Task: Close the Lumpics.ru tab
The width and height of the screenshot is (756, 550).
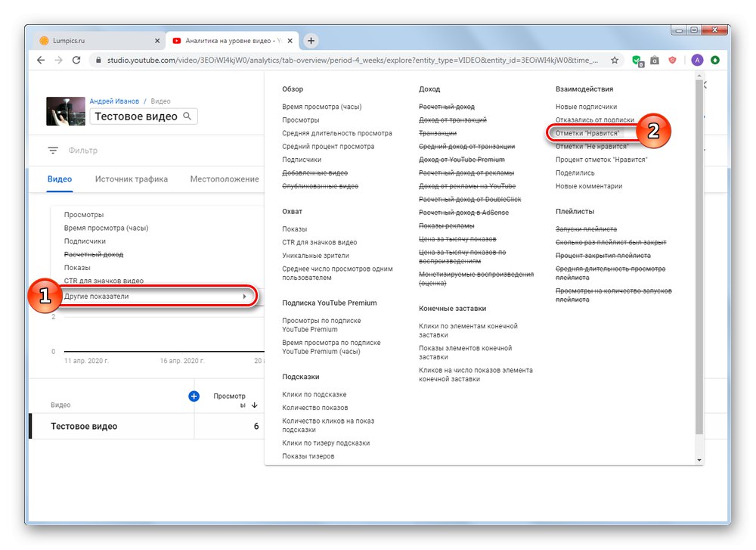Action: point(156,41)
